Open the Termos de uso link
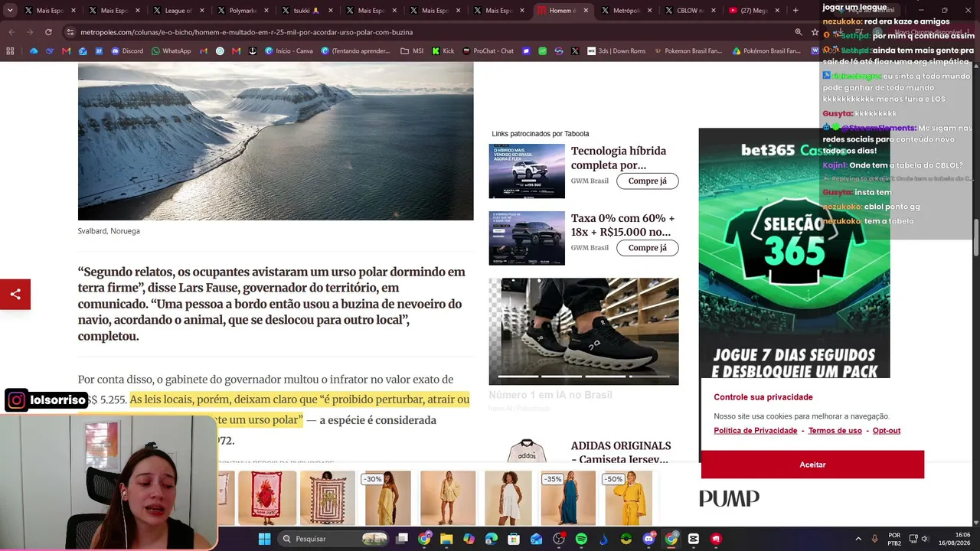980x551 pixels. click(835, 431)
